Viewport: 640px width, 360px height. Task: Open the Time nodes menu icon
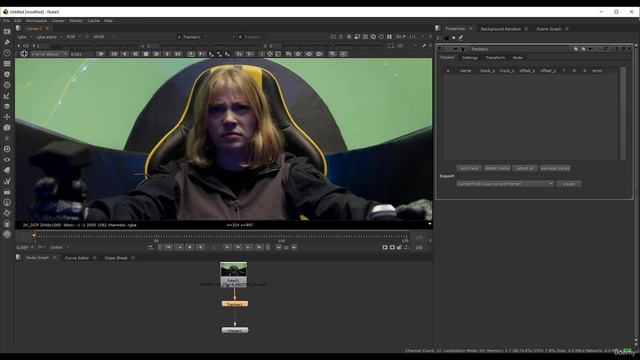pyautogui.click(x=7, y=53)
